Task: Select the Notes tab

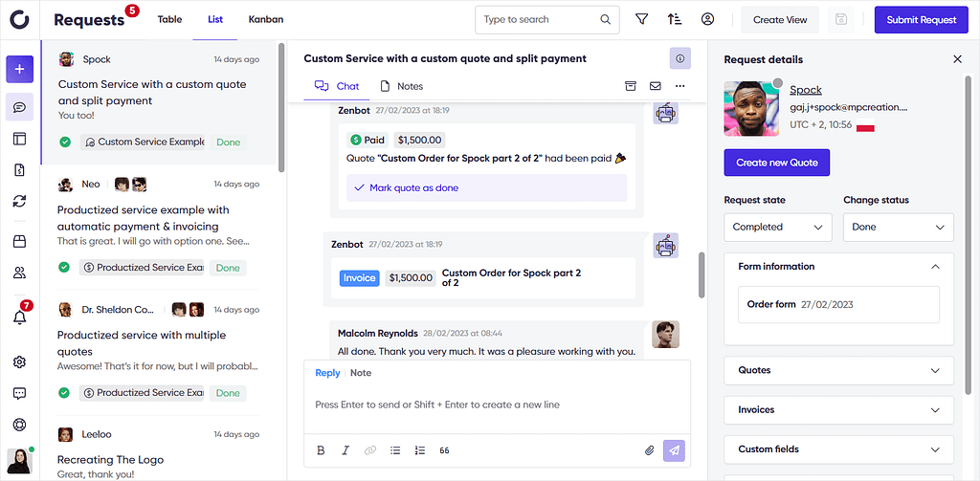Action: pos(402,86)
